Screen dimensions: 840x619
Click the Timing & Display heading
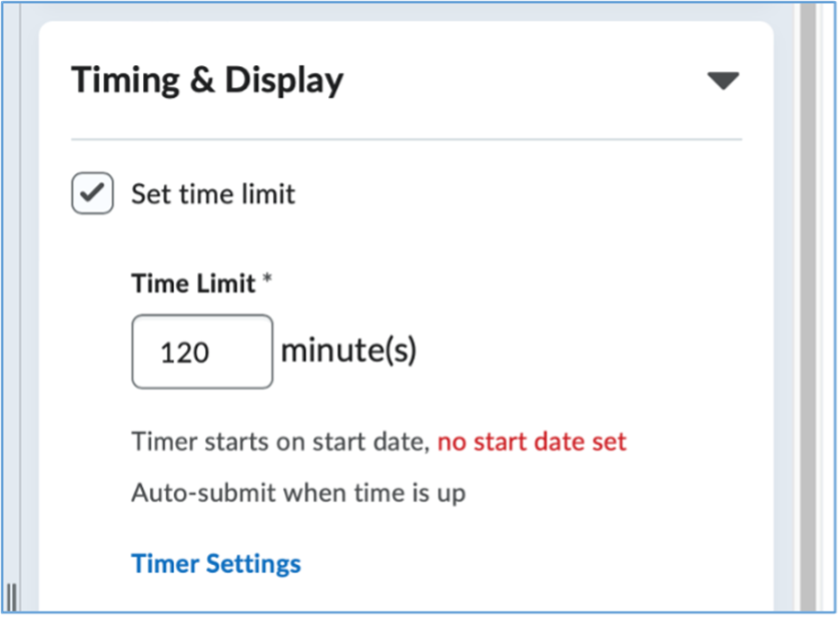pyautogui.click(x=207, y=81)
